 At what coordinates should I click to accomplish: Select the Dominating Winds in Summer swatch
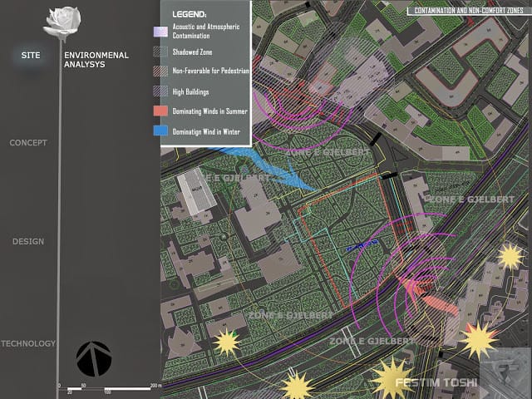point(160,111)
